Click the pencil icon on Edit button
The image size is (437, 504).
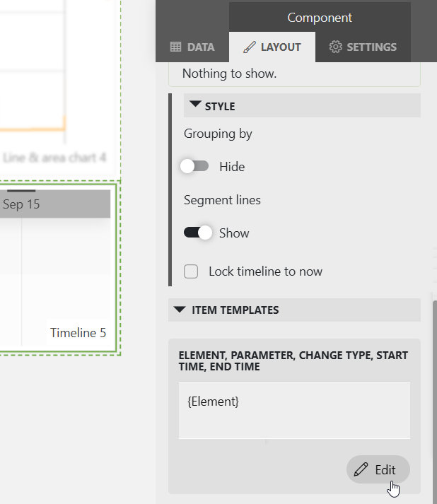click(361, 470)
